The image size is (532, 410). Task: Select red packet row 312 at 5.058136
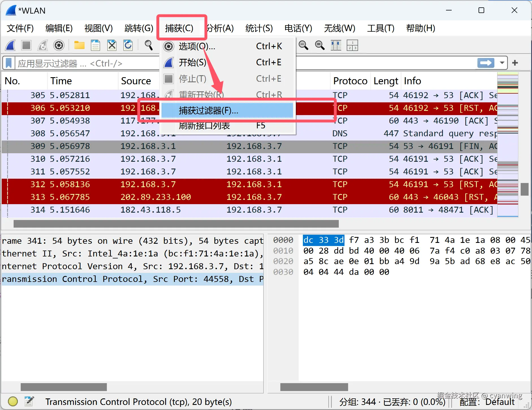[x=249, y=184]
